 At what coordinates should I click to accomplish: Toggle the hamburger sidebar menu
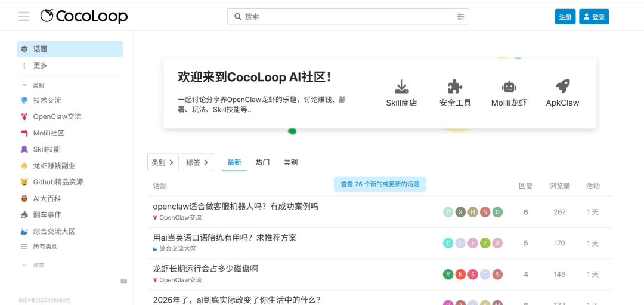[x=24, y=17]
